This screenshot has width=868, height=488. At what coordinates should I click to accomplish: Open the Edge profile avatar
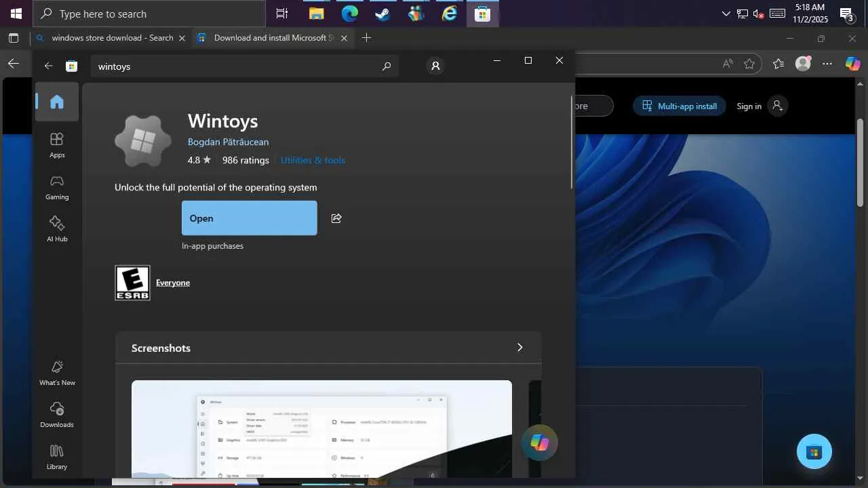(804, 63)
